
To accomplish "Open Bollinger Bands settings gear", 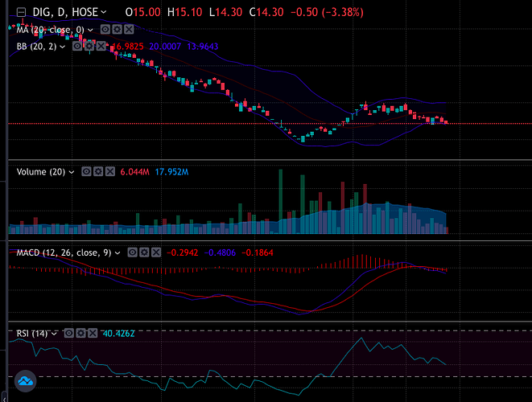I will (x=89, y=47).
